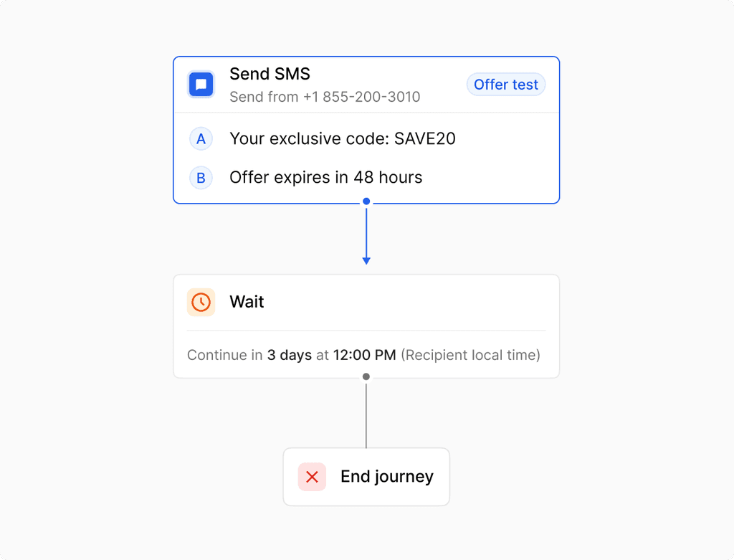Expand the Send SMS card connector dot
734x560 pixels.
pos(366,201)
